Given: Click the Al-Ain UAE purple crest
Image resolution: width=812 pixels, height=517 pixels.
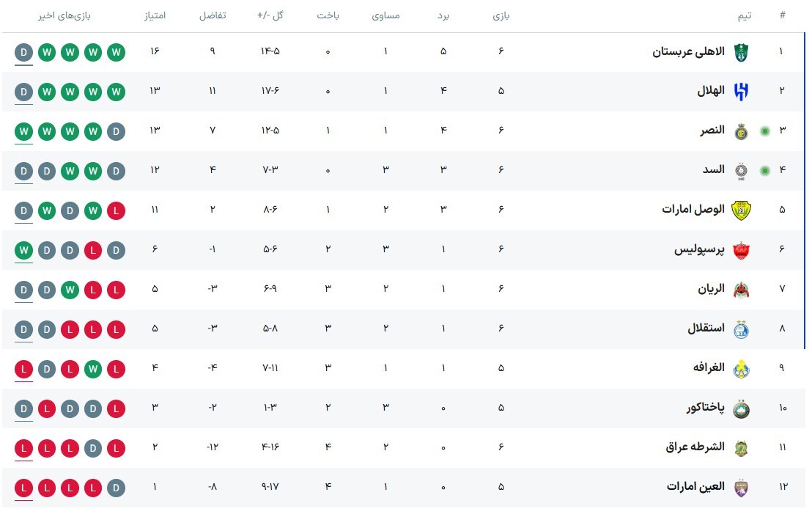Looking at the screenshot, I should click(741, 488).
